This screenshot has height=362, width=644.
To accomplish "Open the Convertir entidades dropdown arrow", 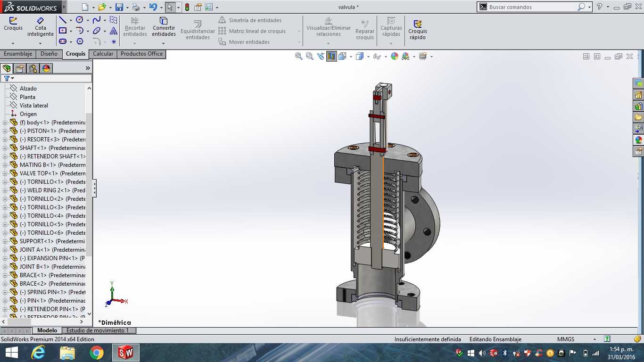I will 164,43.
